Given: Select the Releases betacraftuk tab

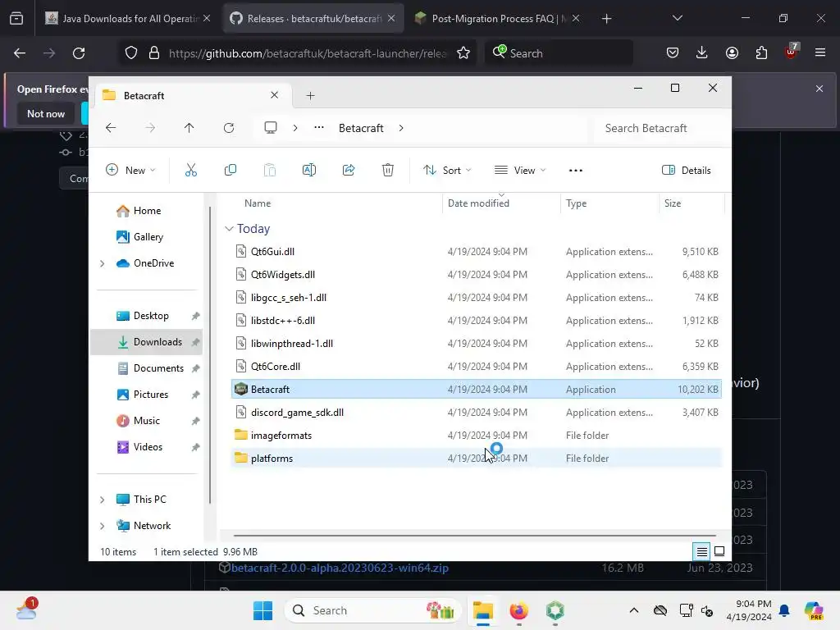Looking at the screenshot, I should coord(313,19).
